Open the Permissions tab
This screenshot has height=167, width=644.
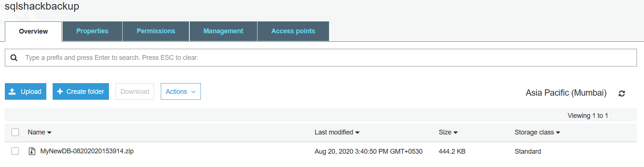click(x=156, y=31)
